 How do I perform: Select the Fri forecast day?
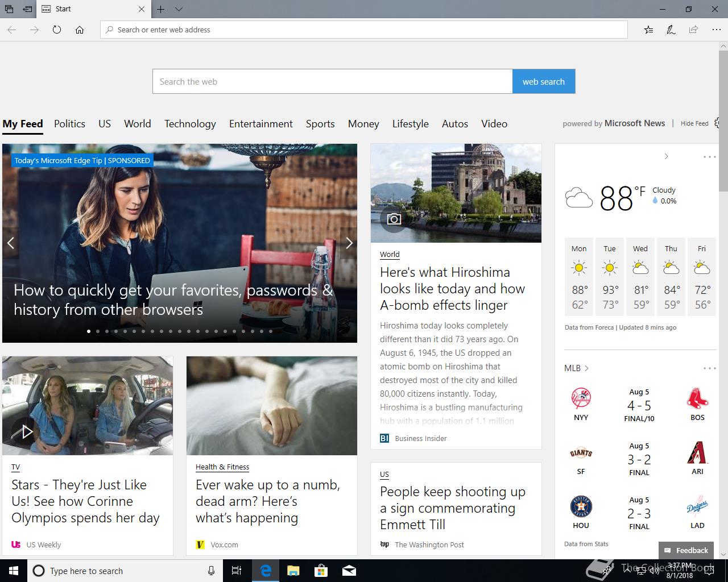702,277
